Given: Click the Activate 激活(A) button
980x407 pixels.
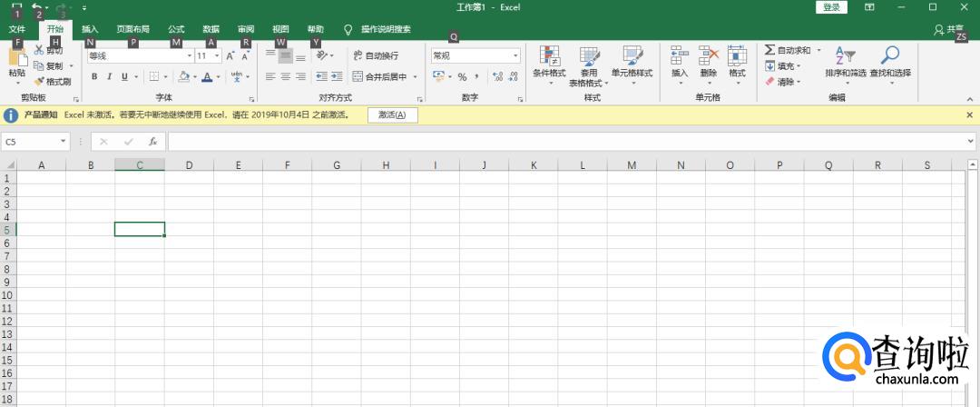Looking at the screenshot, I should tap(393, 115).
